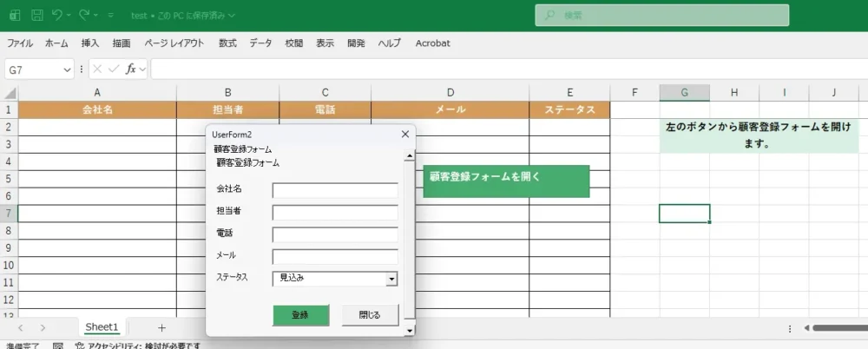Click the instruction text box in G2
The image size is (868, 349).
point(759,135)
